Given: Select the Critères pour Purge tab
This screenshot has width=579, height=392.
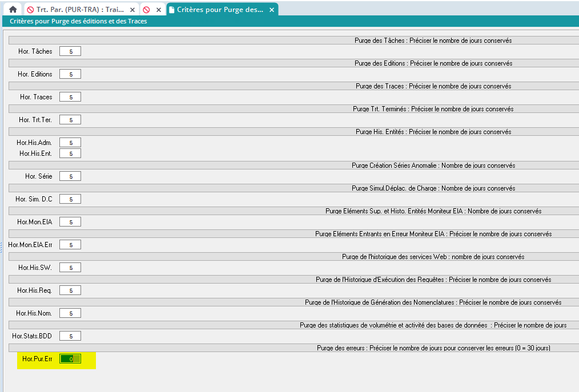Looking at the screenshot, I should (x=220, y=10).
